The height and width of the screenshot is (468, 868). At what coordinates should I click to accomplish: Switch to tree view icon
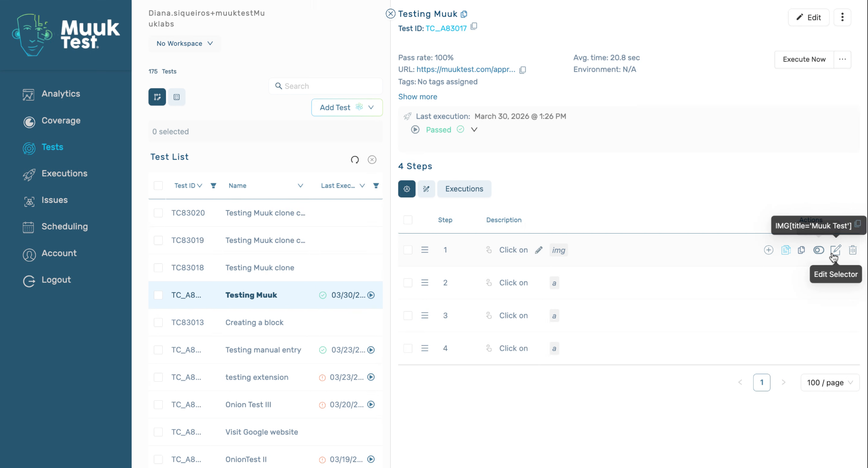pyautogui.click(x=157, y=97)
